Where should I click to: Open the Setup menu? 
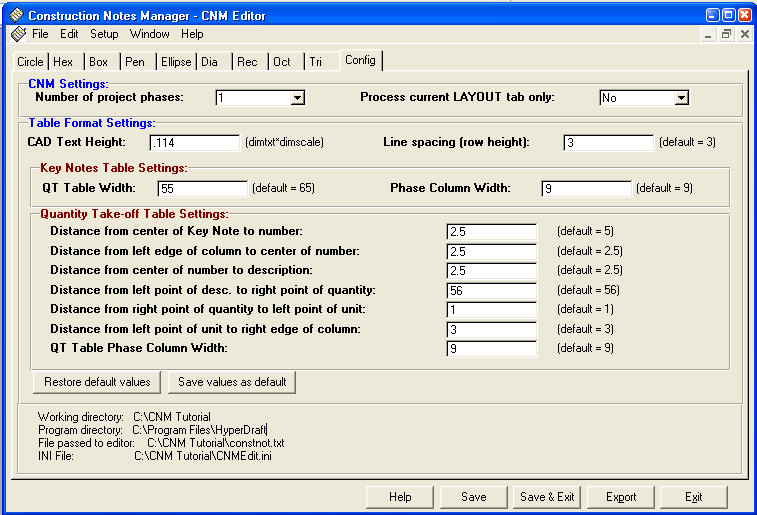[x=104, y=34]
